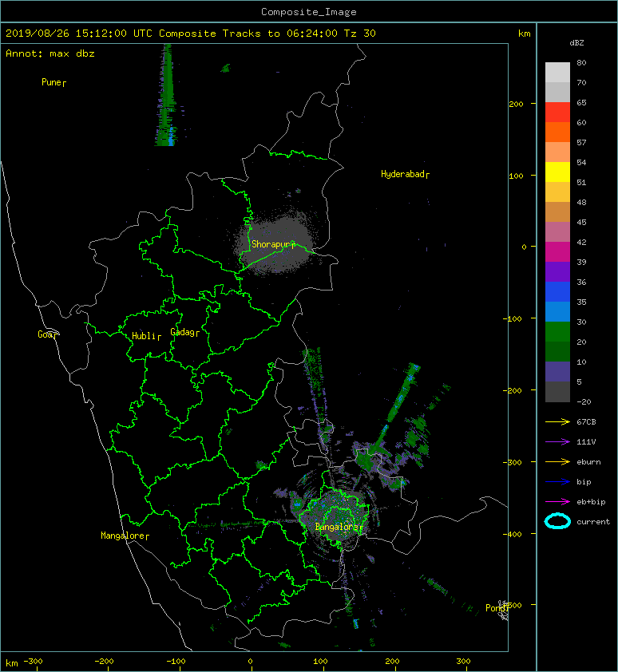Click the 'eb+bip' legend label

591,502
